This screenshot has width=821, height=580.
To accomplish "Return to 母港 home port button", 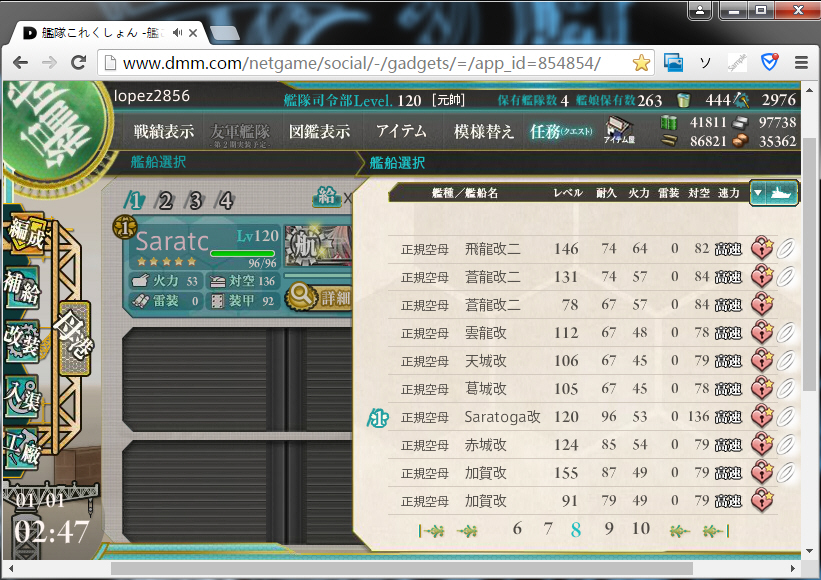I will click(74, 339).
